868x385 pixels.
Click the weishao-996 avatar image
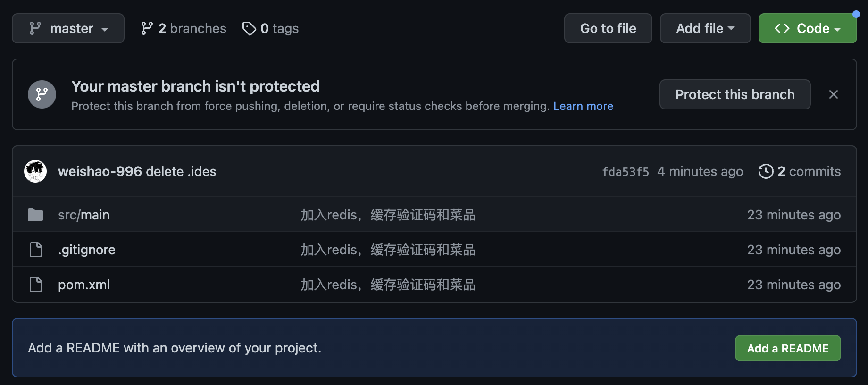35,171
